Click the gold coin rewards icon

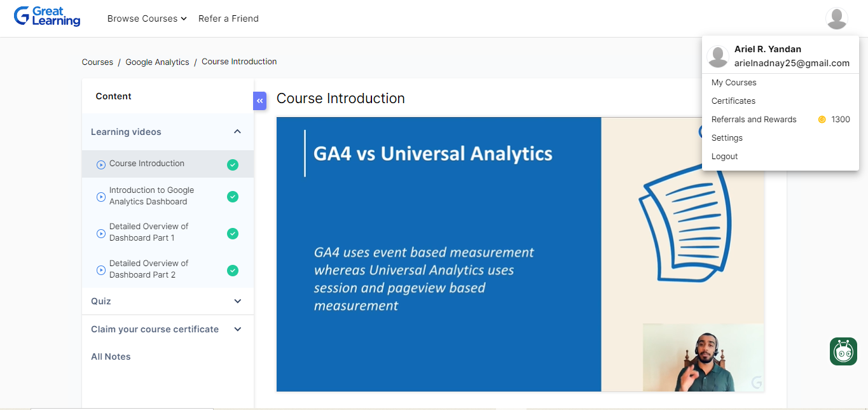[x=822, y=120]
